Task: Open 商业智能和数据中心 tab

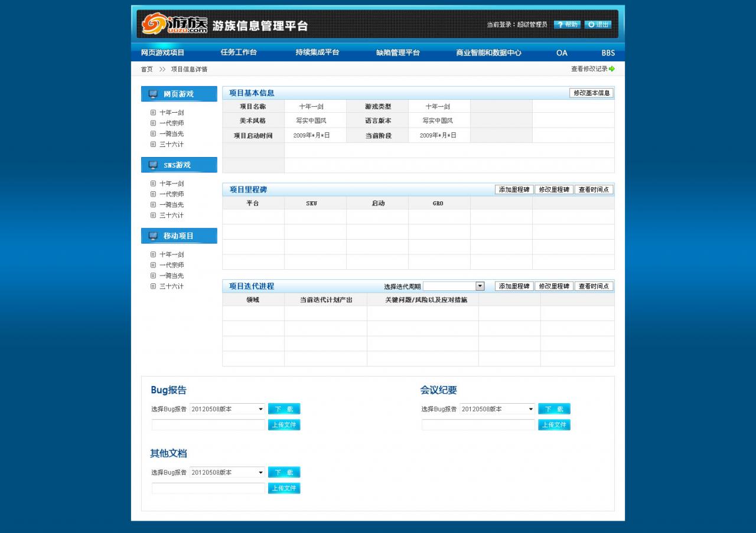Action: [488, 53]
